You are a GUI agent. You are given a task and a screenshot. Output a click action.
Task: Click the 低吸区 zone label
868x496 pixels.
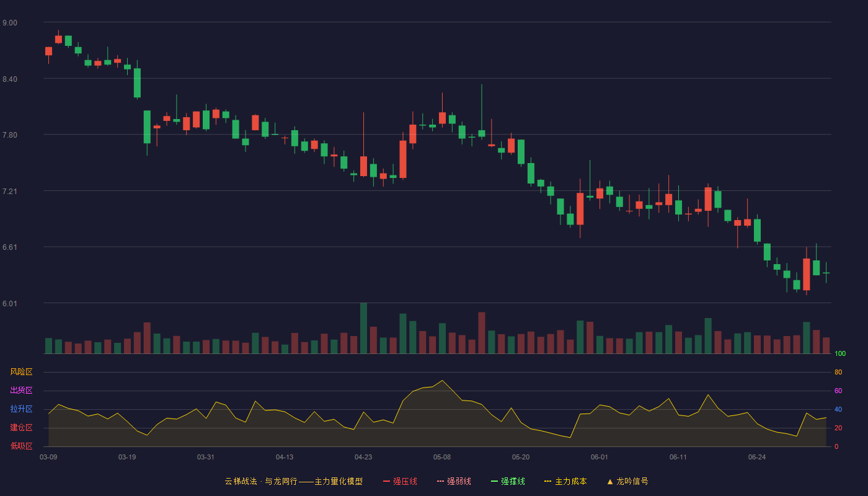click(x=21, y=446)
